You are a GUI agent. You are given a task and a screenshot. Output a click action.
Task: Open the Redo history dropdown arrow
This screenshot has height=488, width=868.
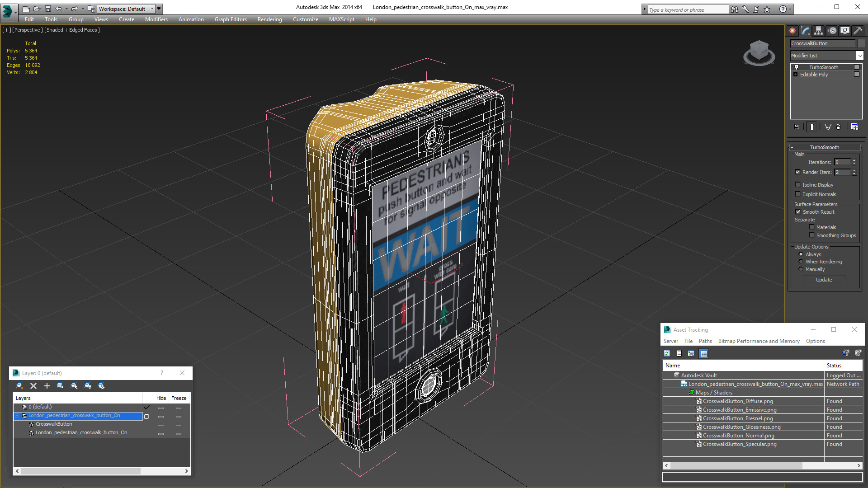[x=83, y=9]
